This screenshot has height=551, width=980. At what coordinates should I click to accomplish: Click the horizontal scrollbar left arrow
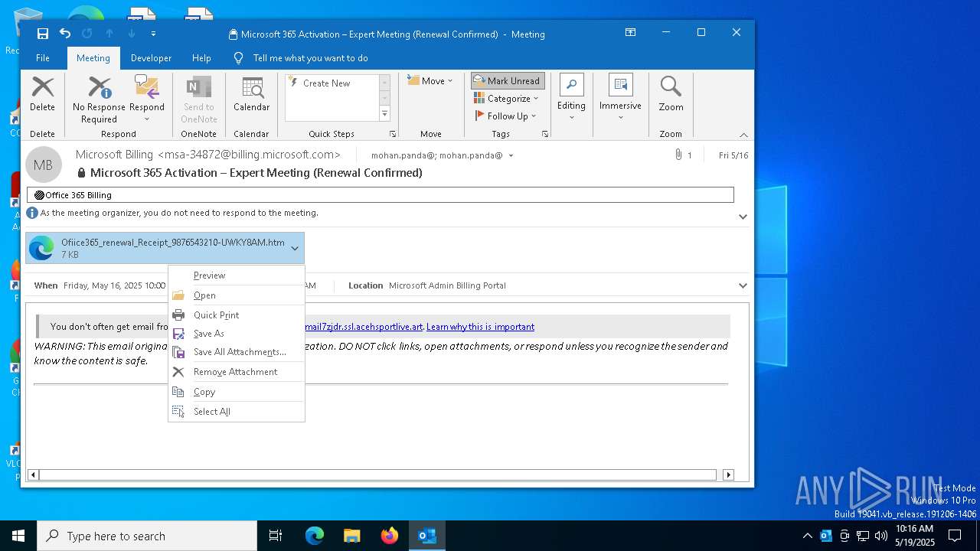click(x=33, y=475)
